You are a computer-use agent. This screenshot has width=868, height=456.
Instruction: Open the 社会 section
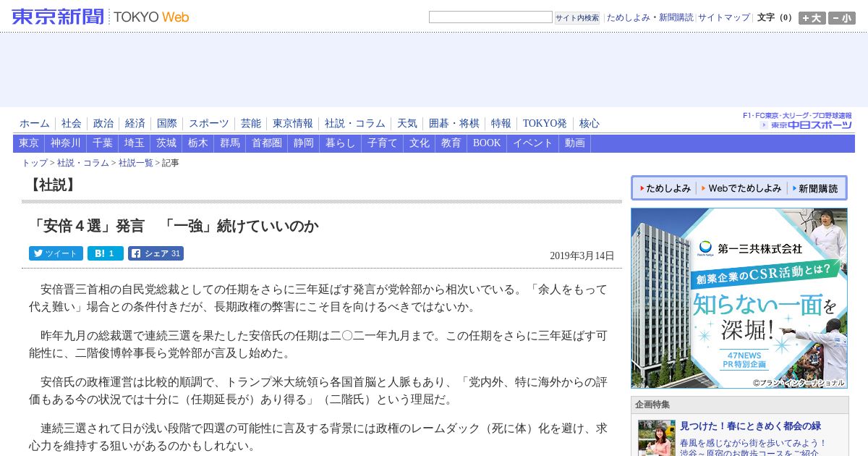72,124
